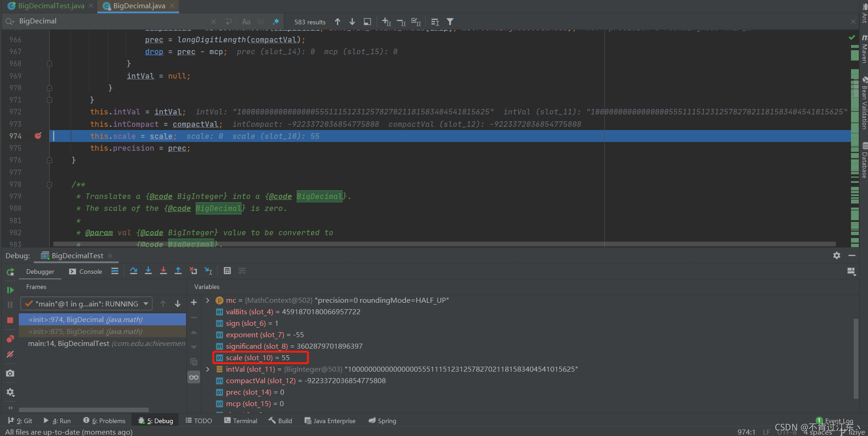Step Over the current line
This screenshot has height=436, width=868.
pyautogui.click(x=134, y=271)
